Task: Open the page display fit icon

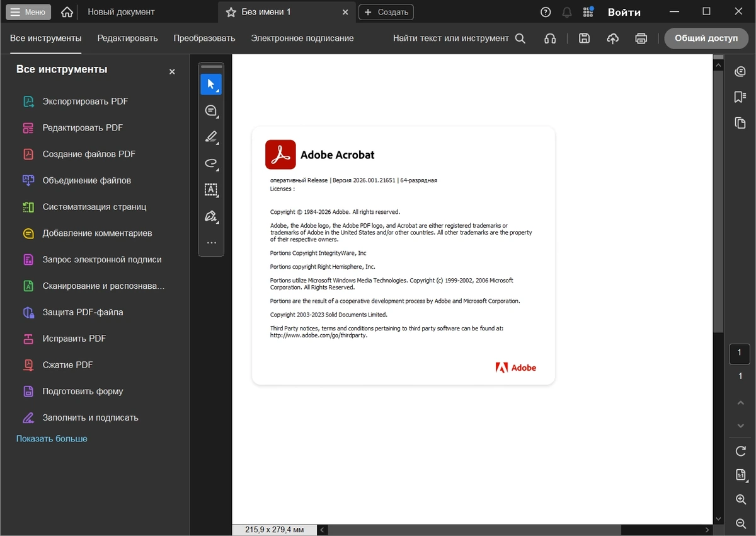Action: [741, 475]
